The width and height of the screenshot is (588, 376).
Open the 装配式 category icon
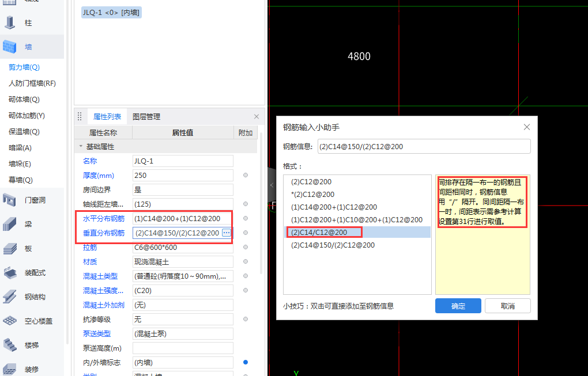[10, 272]
